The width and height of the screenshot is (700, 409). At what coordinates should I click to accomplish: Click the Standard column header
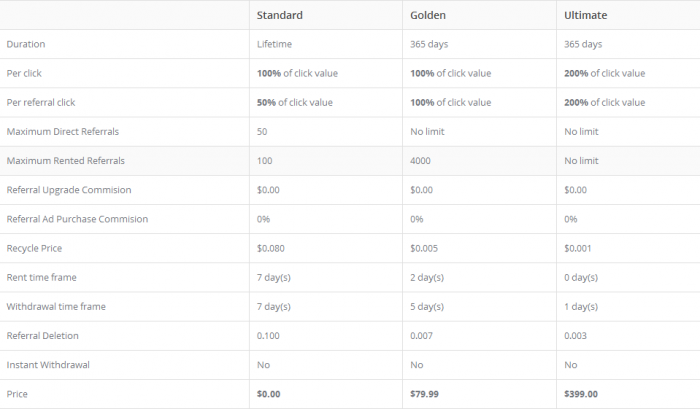279,15
